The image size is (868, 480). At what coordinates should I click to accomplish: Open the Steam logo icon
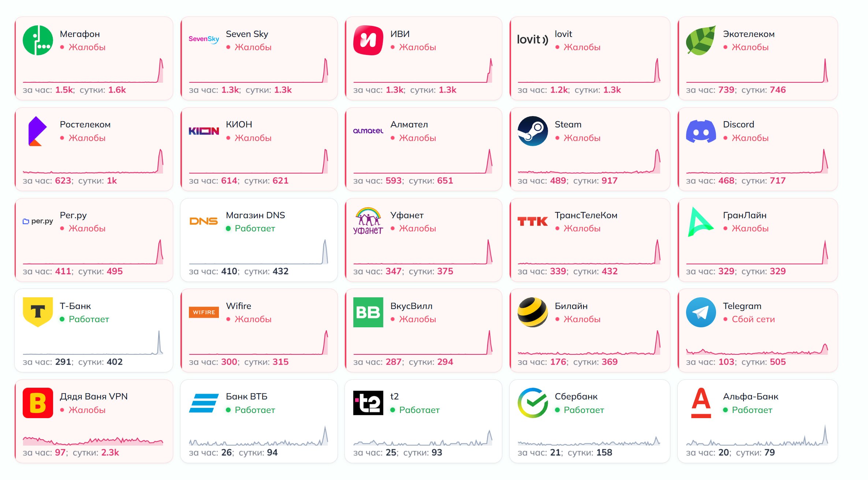533,131
